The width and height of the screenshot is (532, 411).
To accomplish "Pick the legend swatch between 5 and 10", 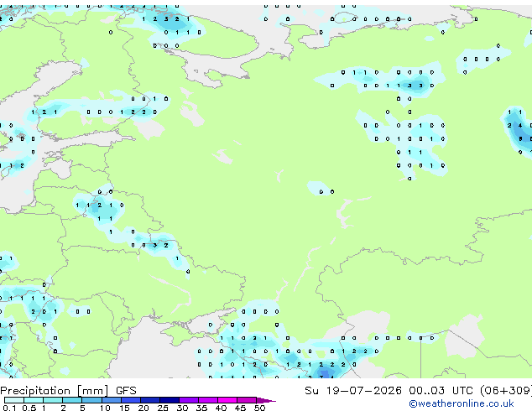I will 91,400.
